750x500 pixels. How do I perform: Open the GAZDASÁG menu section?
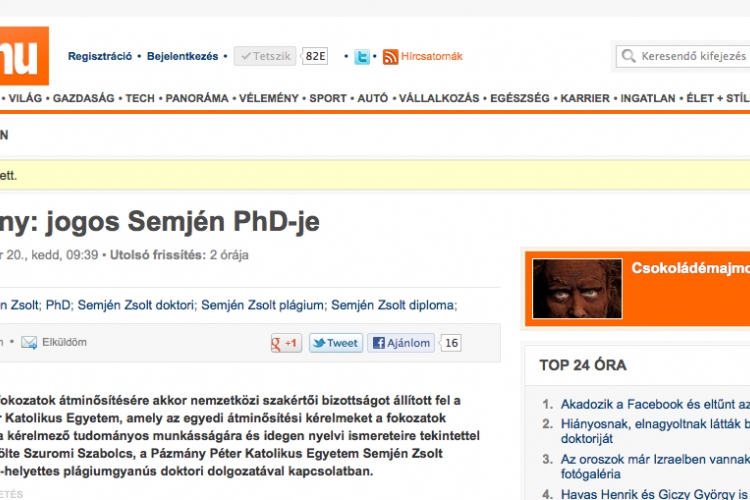click(x=84, y=99)
